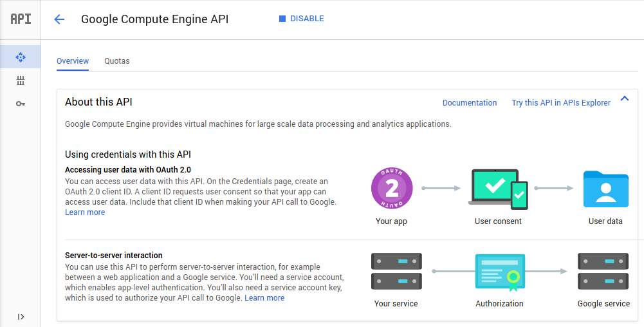Image resolution: width=644 pixels, height=327 pixels.
Task: Select the Overview tab
Action: click(x=73, y=61)
